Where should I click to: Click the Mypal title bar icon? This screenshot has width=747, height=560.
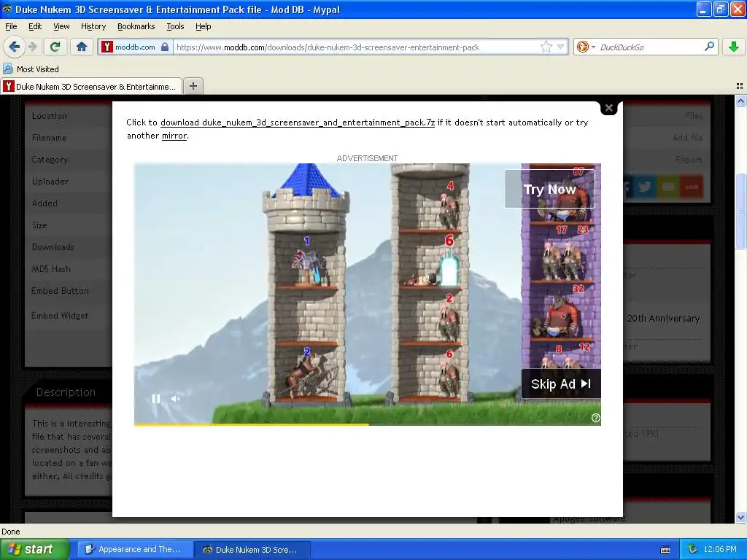click(x=7, y=9)
